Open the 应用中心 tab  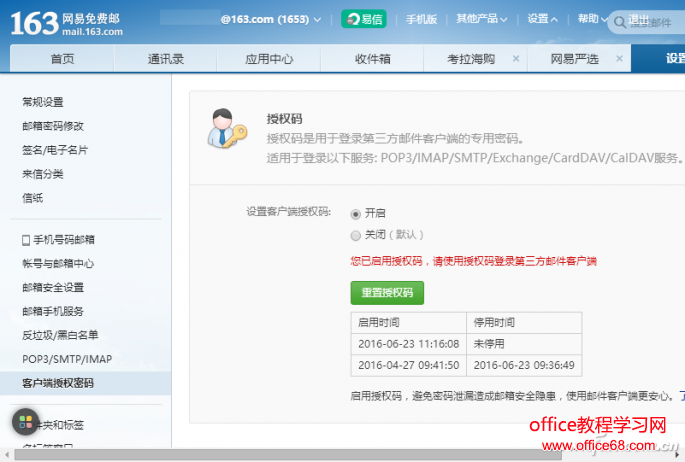coord(269,59)
